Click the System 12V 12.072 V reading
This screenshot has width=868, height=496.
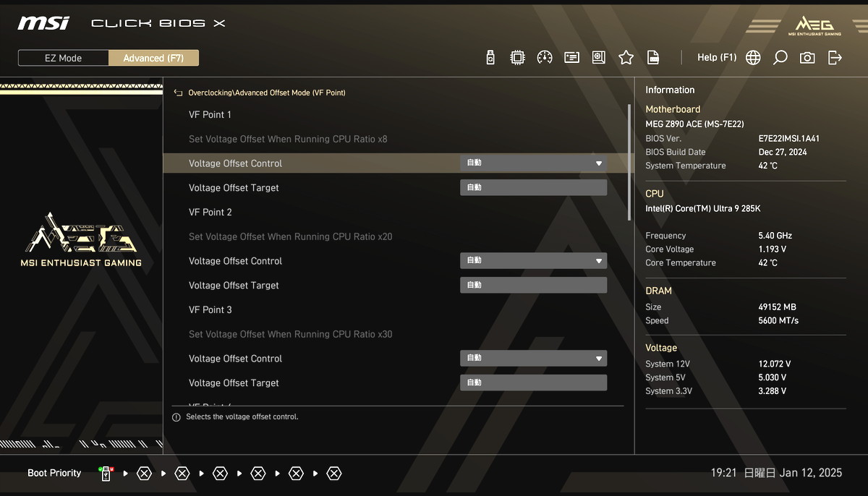[775, 364]
